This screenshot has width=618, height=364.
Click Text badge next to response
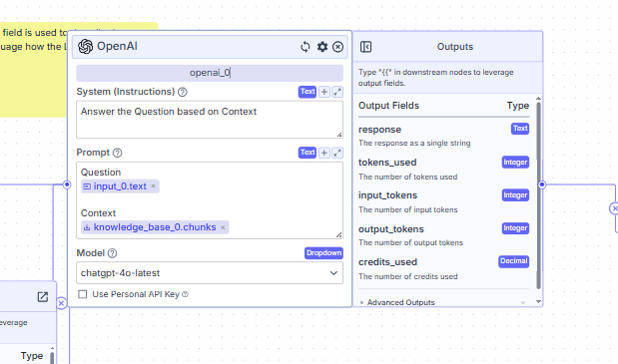pos(520,129)
